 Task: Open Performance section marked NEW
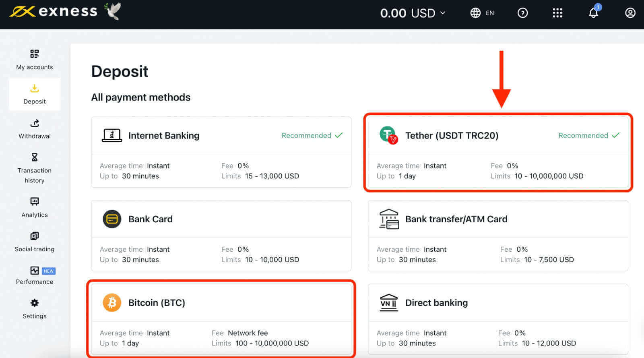pyautogui.click(x=35, y=275)
